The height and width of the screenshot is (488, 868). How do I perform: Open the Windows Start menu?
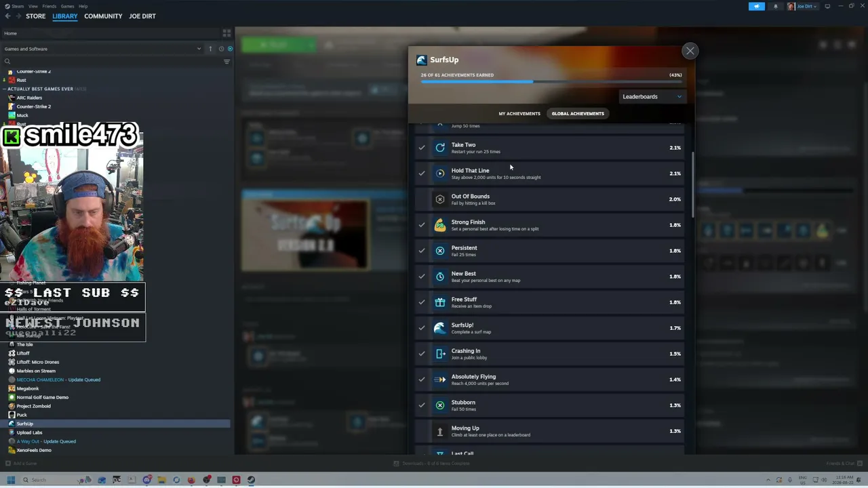(x=11, y=480)
